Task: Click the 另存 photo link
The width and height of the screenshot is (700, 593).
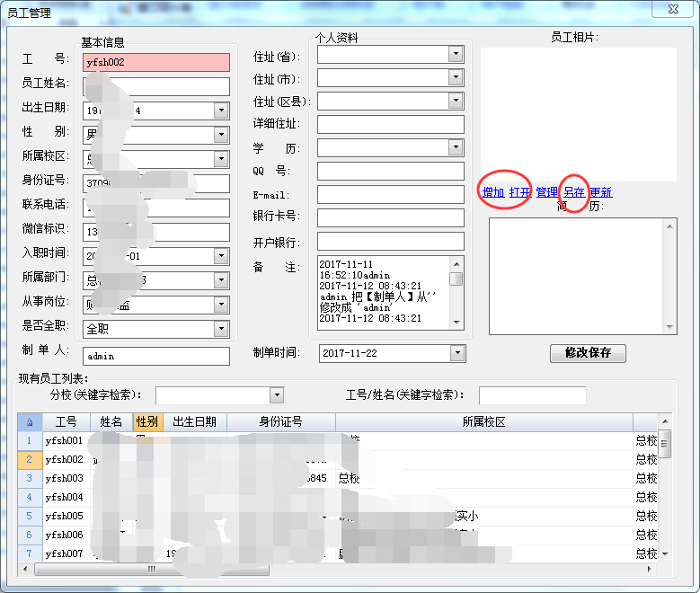Action: click(x=574, y=192)
